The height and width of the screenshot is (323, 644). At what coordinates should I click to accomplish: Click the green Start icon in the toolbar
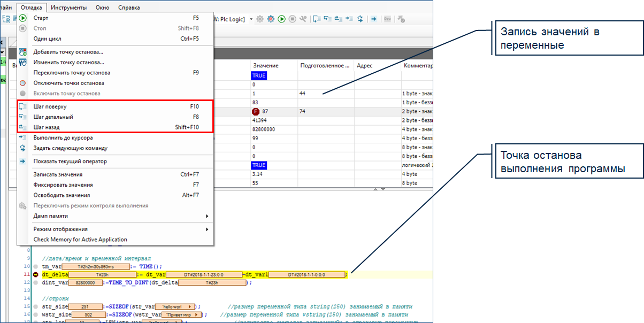[x=281, y=19]
